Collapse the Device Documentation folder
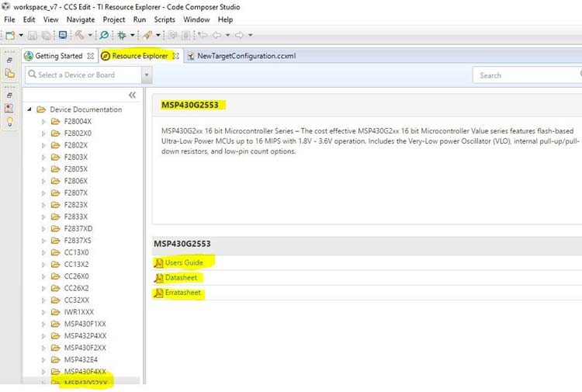 pos(29,109)
